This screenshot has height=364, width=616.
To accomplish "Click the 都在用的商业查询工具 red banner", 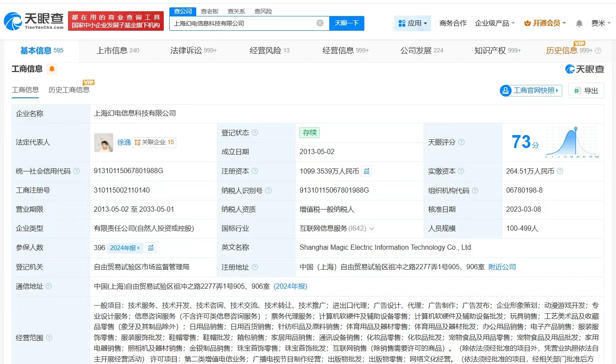I will (116, 21).
